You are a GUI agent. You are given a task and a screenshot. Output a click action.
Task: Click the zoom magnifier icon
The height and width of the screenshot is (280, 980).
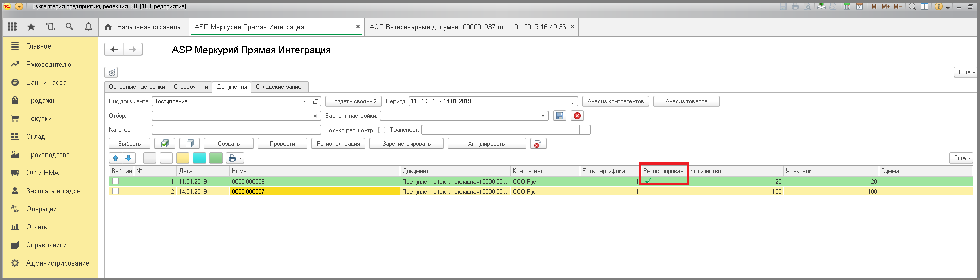912,6
